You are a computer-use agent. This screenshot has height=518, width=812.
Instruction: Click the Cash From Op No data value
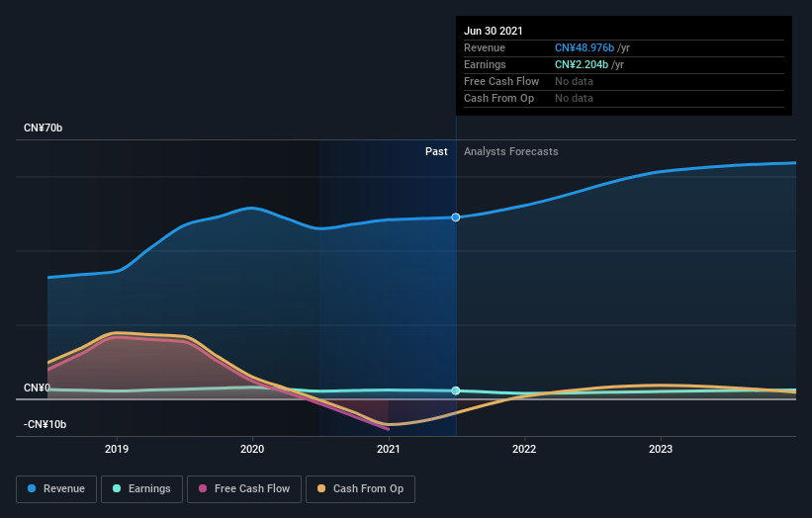574,98
